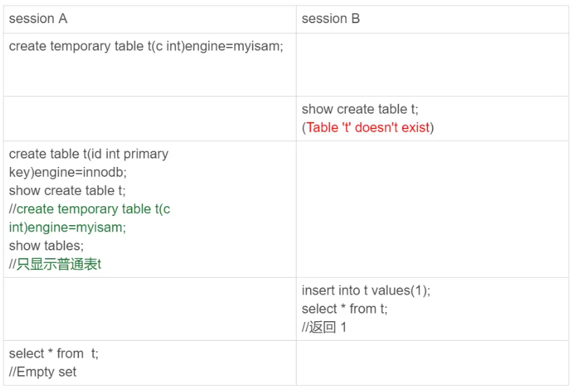The width and height of the screenshot is (577, 392).
Task: Click the 'select * from t;' statement in session B
Action: click(x=344, y=309)
